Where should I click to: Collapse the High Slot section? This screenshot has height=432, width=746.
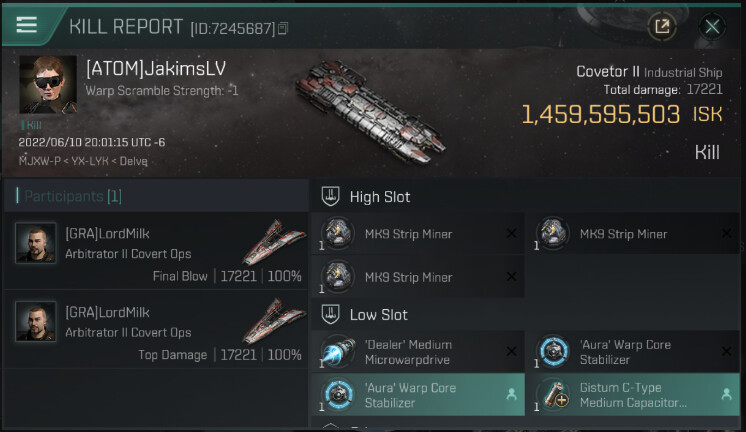[332, 197]
